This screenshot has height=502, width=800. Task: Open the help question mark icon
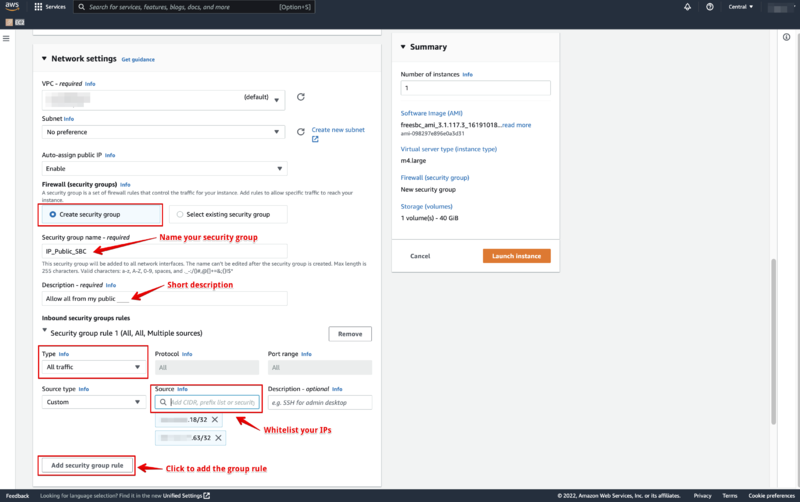710,7
